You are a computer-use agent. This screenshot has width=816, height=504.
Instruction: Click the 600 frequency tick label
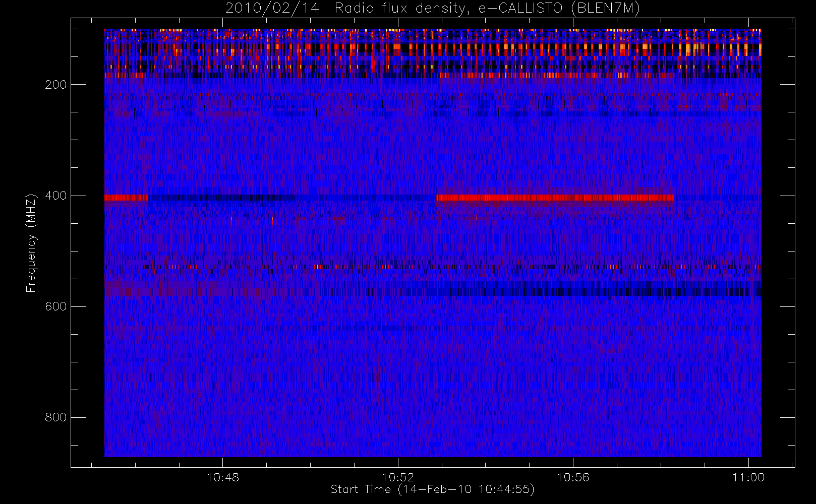click(x=55, y=306)
